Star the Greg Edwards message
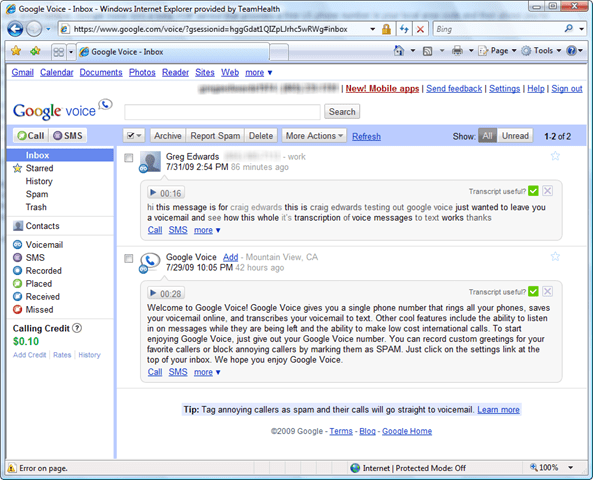Viewport: 593px width, 480px height. (555, 156)
